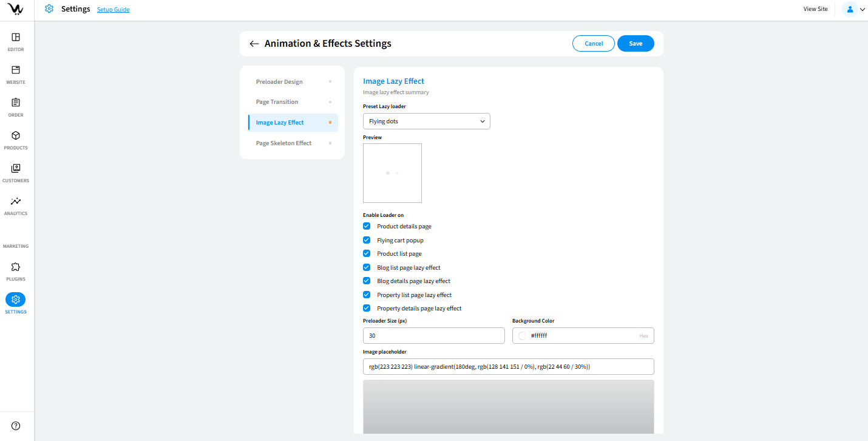
Task: Click the Preloader Size input field
Action: [x=433, y=336]
